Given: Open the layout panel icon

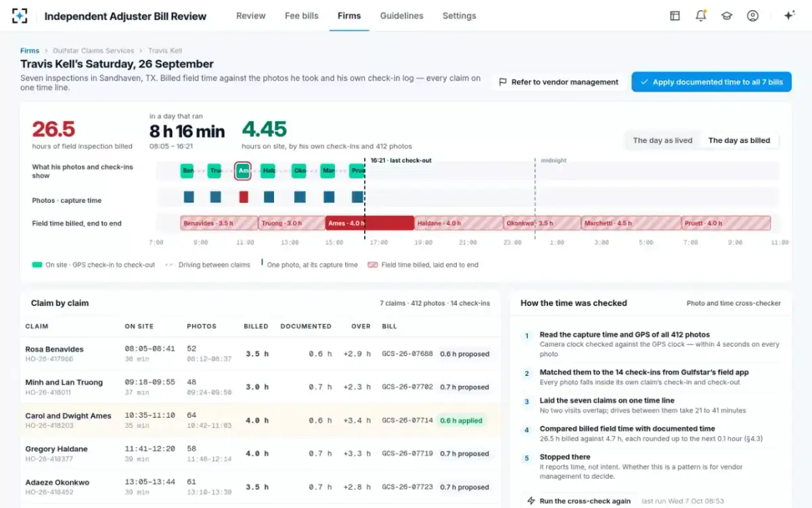Looking at the screenshot, I should [x=675, y=16].
